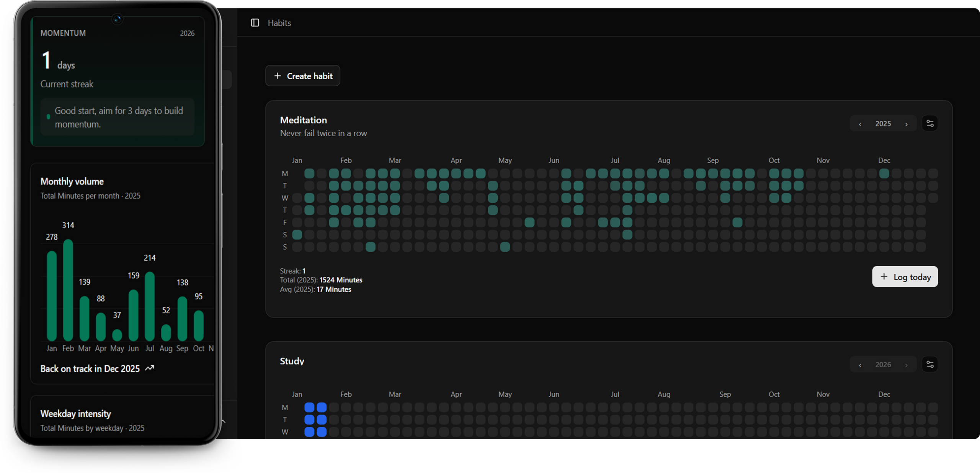Viewport: 980px width, 473px height.
Task: Go to previous year for Meditation
Action: coord(860,124)
